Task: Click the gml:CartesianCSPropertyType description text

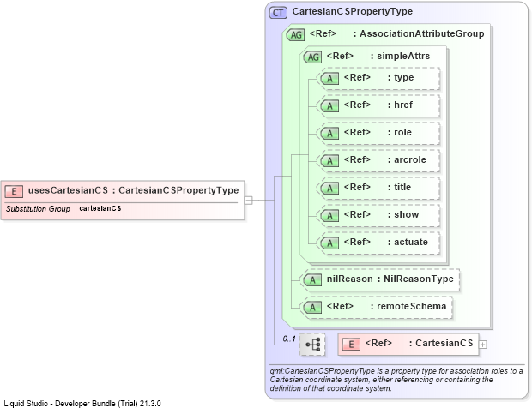Action: [x=396, y=380]
